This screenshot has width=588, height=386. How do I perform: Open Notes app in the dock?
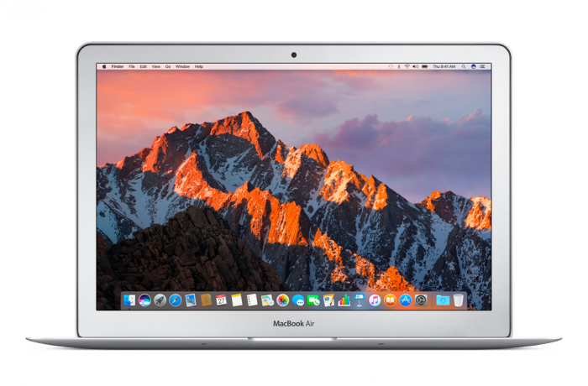pos(237,300)
